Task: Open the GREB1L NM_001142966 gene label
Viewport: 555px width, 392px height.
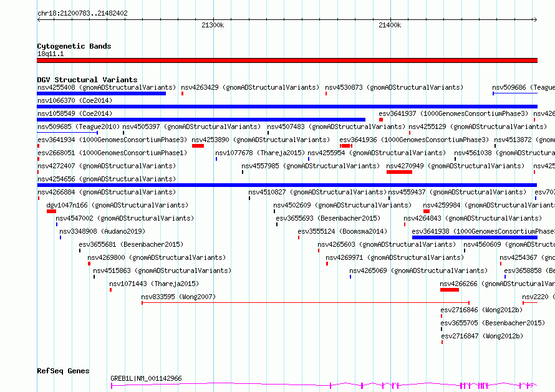Action: point(146,378)
